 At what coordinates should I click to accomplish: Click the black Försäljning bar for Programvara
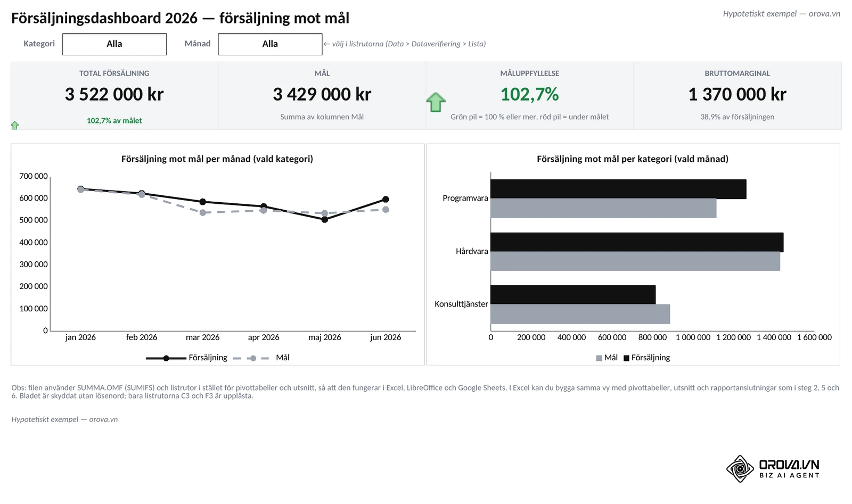coord(618,189)
